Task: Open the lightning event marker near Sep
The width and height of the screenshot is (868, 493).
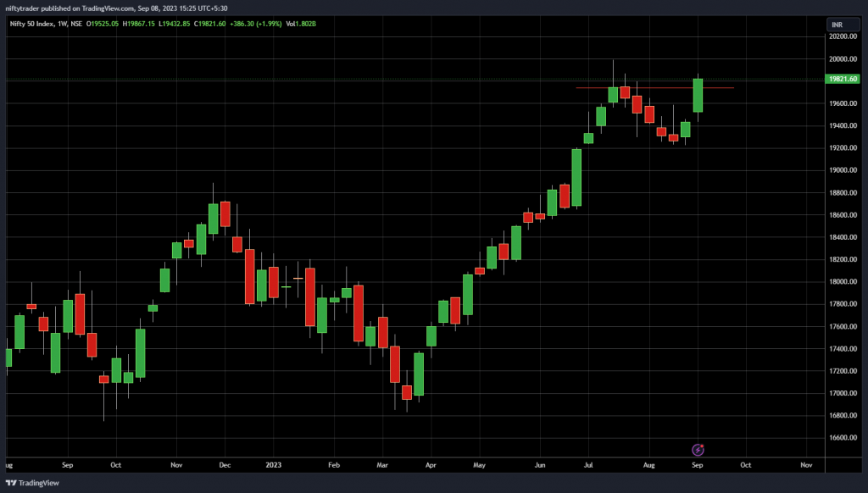Action: (698, 450)
